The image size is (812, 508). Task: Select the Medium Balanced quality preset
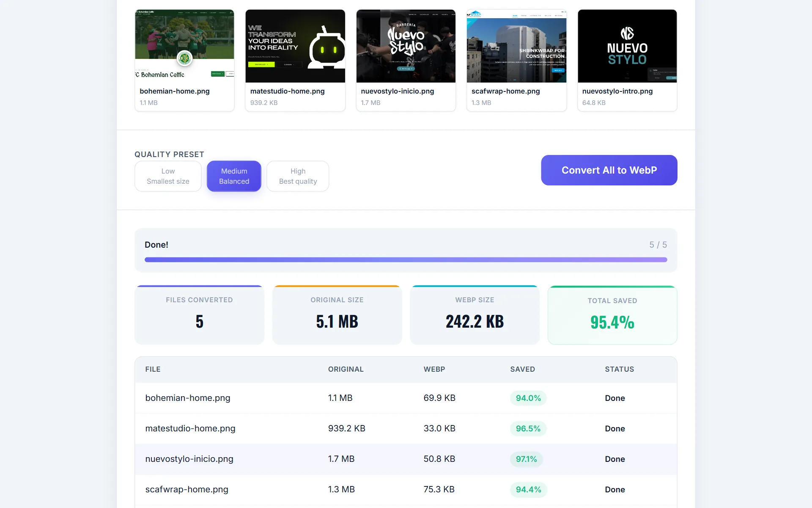234,176
